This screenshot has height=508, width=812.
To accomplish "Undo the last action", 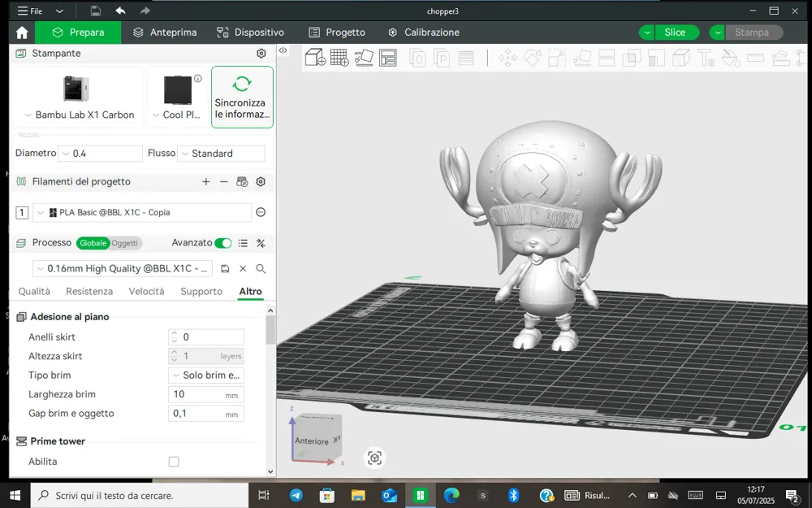I will click(121, 11).
